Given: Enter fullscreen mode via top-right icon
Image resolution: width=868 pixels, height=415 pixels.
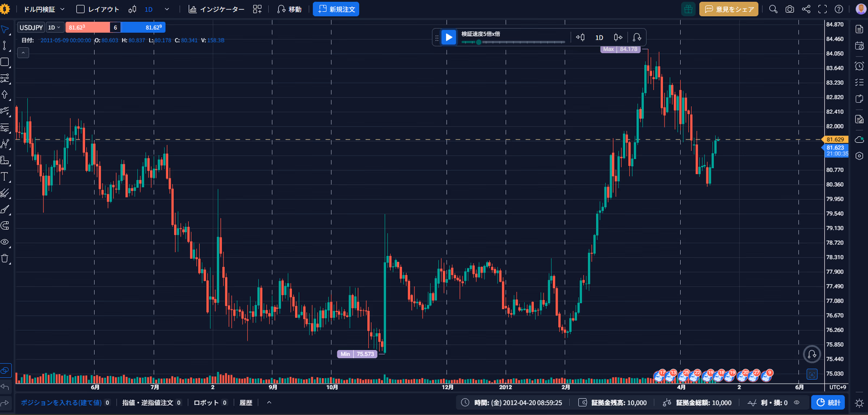Looking at the screenshot, I should [822, 9].
